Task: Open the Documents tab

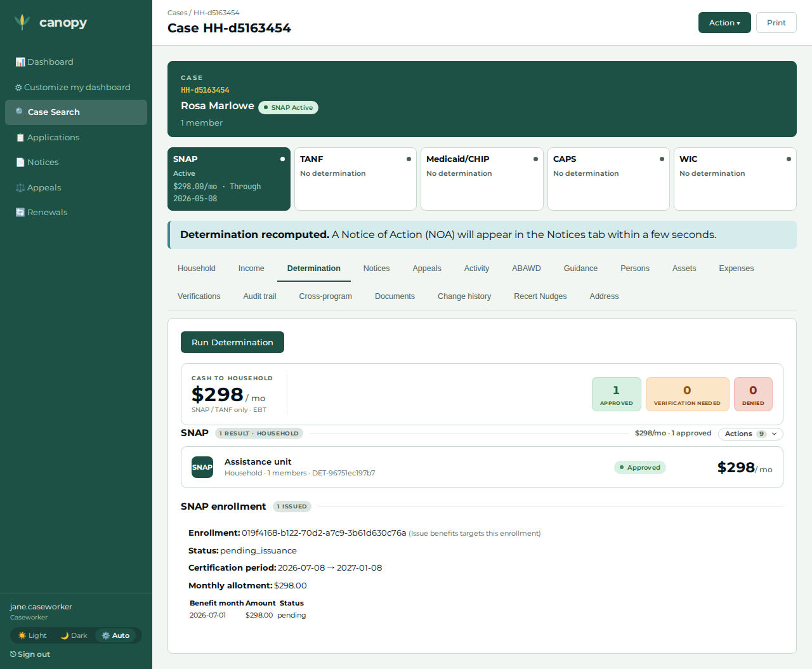Action: 395,296
